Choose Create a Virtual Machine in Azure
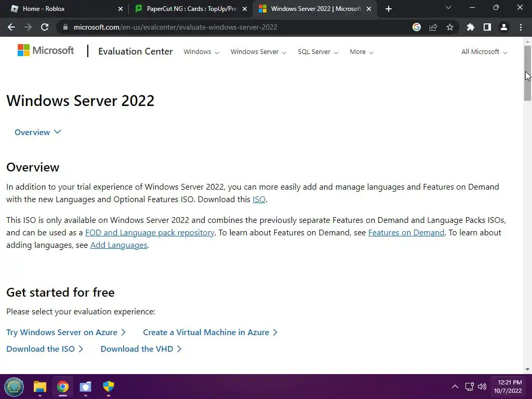The height and width of the screenshot is (399, 532). pos(210,332)
